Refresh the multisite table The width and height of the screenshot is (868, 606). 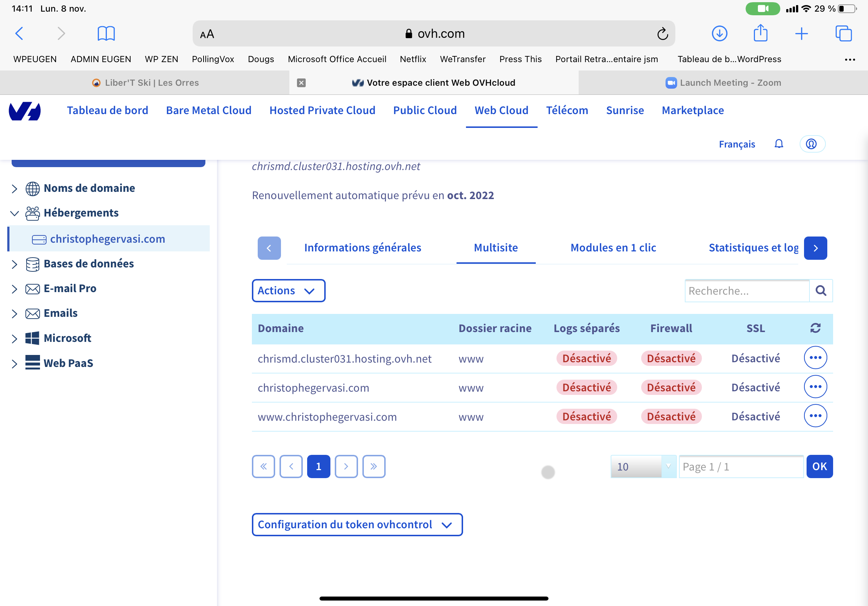[815, 328]
